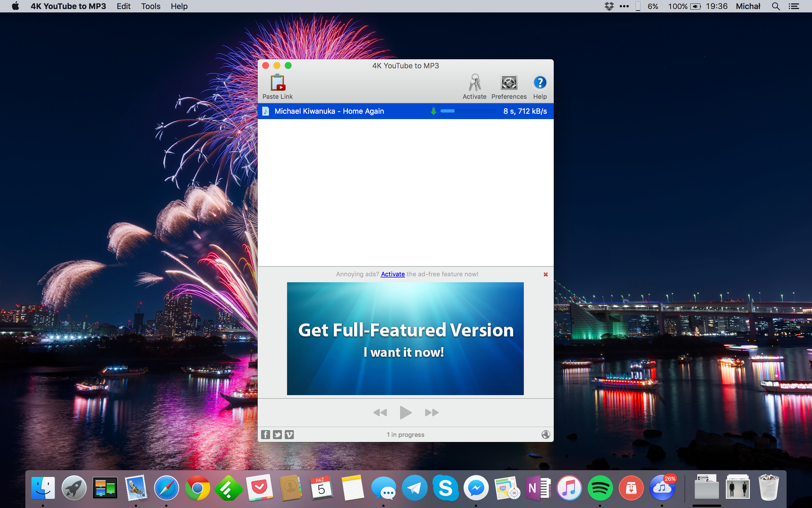Open Launchpad rocket icon in Dock
This screenshot has width=812, height=508.
pyautogui.click(x=74, y=488)
